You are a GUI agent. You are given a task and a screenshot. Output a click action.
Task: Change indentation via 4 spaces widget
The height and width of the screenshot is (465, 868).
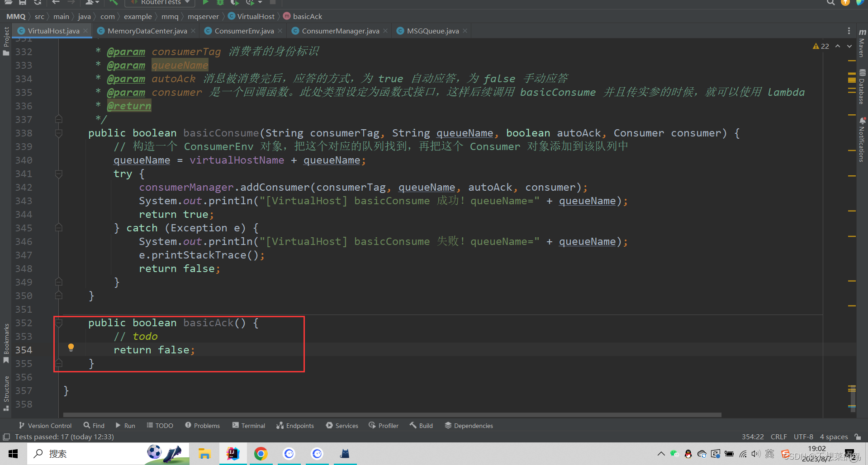point(834,437)
